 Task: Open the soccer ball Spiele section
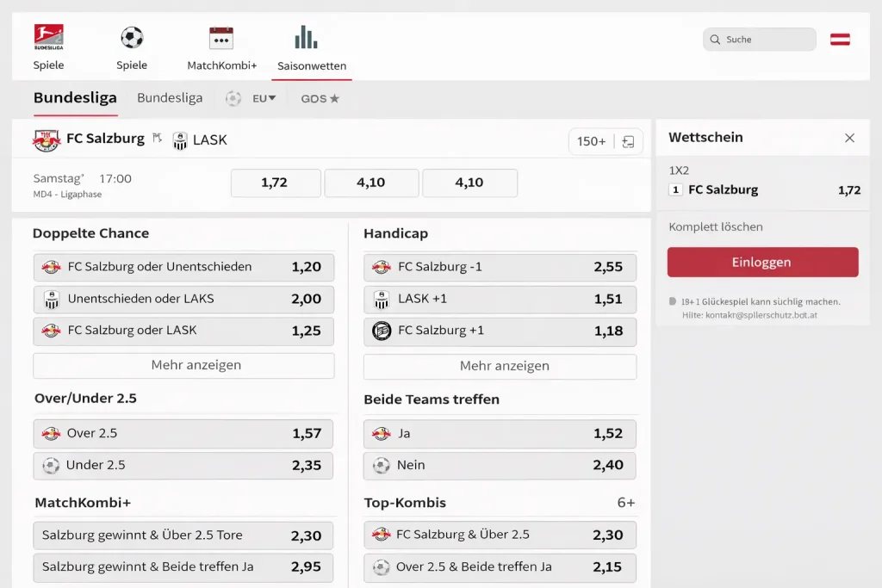(132, 47)
